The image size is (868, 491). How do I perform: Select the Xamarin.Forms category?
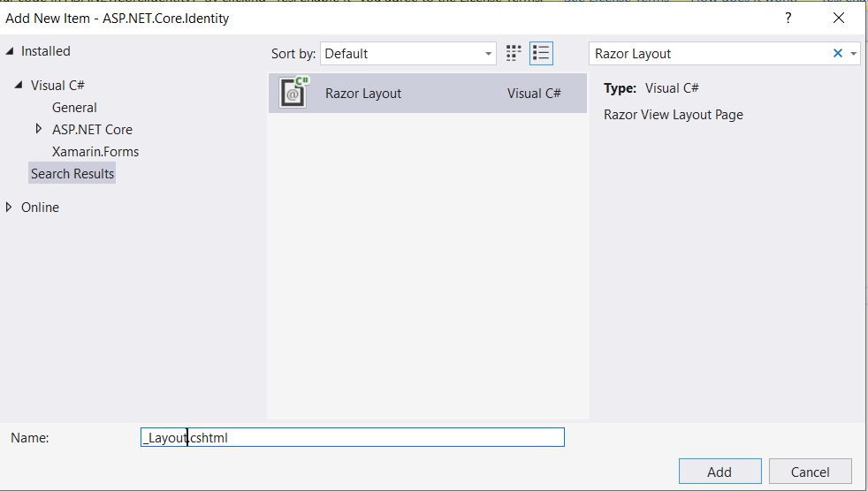coord(95,152)
